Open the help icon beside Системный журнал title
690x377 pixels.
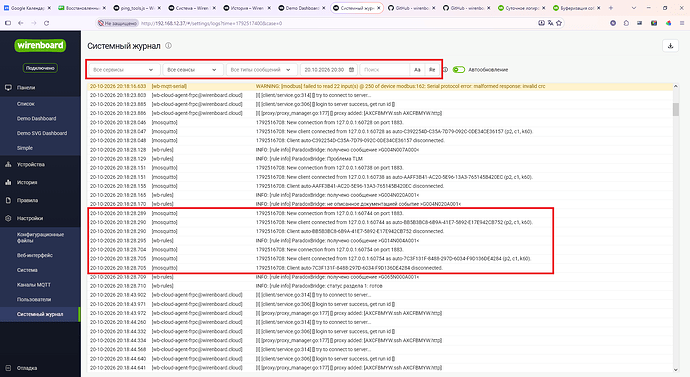pos(168,46)
